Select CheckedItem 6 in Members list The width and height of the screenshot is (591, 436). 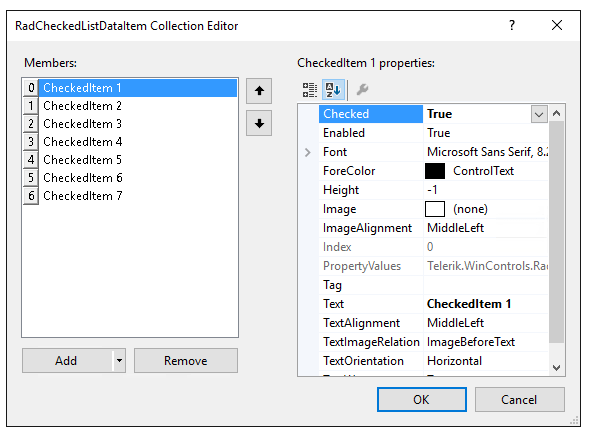coord(138,178)
